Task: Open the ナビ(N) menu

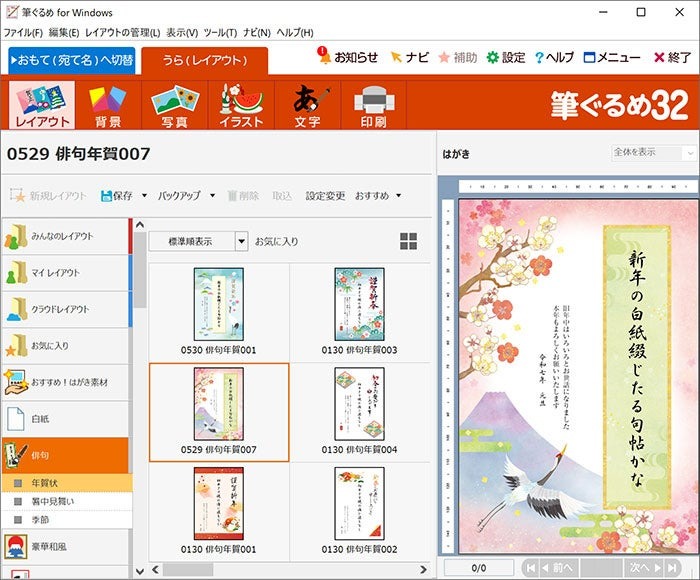Action: point(257,33)
